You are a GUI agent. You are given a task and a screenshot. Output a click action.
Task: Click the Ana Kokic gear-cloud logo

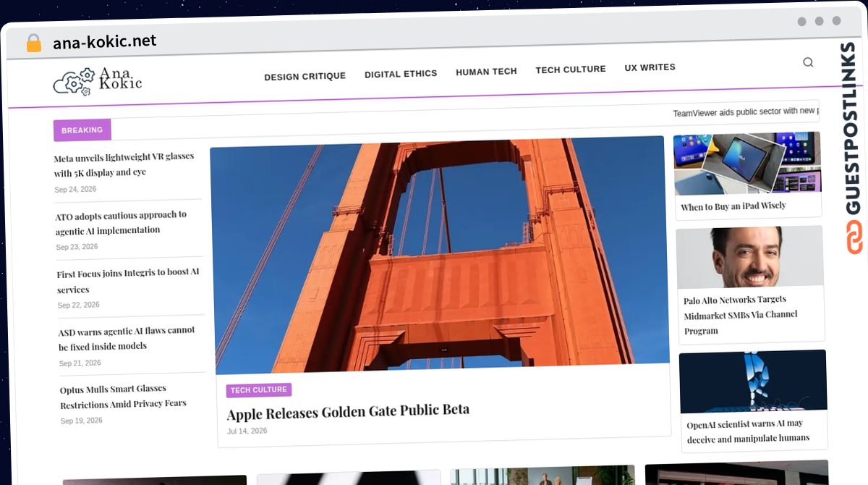click(x=98, y=82)
